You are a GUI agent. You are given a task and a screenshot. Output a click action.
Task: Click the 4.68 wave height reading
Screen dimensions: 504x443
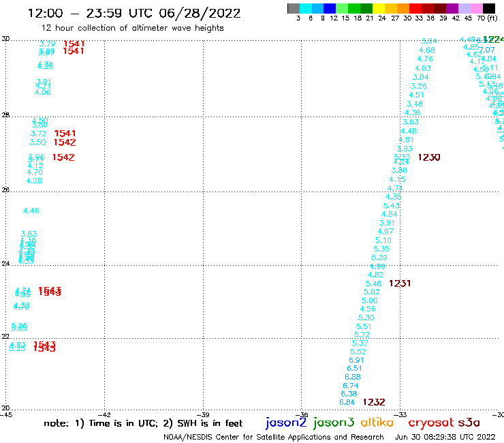tap(427, 50)
